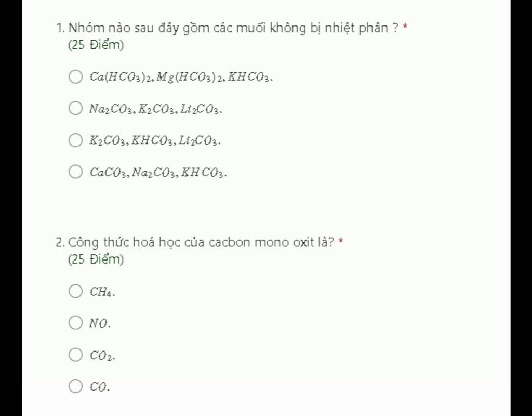This screenshot has width=532, height=416.
Task: Mark the CaCO3, Na2CO3, KHCO3 radio button
Action: click(75, 172)
